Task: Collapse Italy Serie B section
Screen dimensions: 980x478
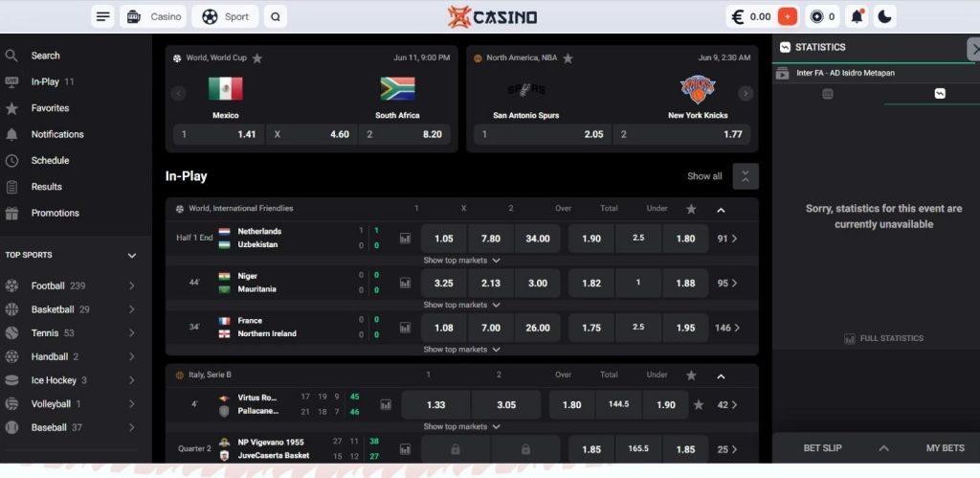Action: coord(721,376)
